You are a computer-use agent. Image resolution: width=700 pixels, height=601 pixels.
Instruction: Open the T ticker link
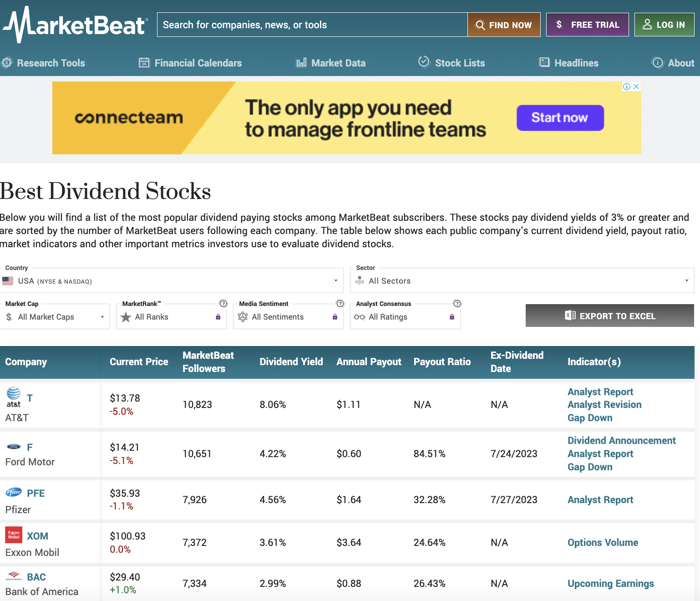[x=30, y=398]
